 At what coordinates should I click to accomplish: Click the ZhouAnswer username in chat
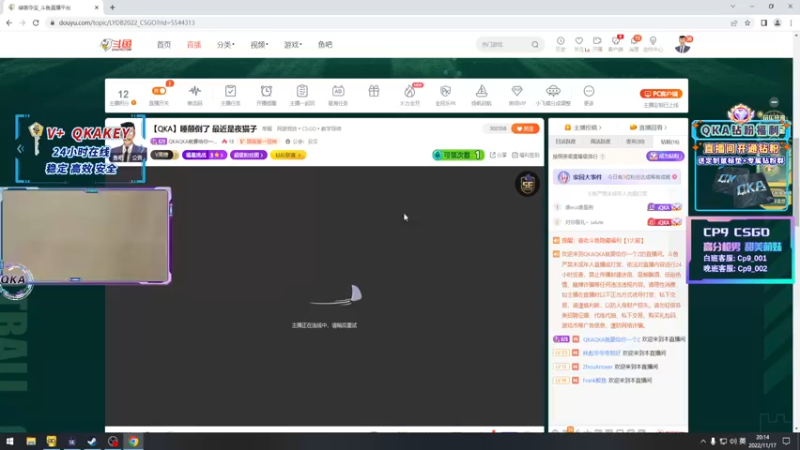(597, 367)
